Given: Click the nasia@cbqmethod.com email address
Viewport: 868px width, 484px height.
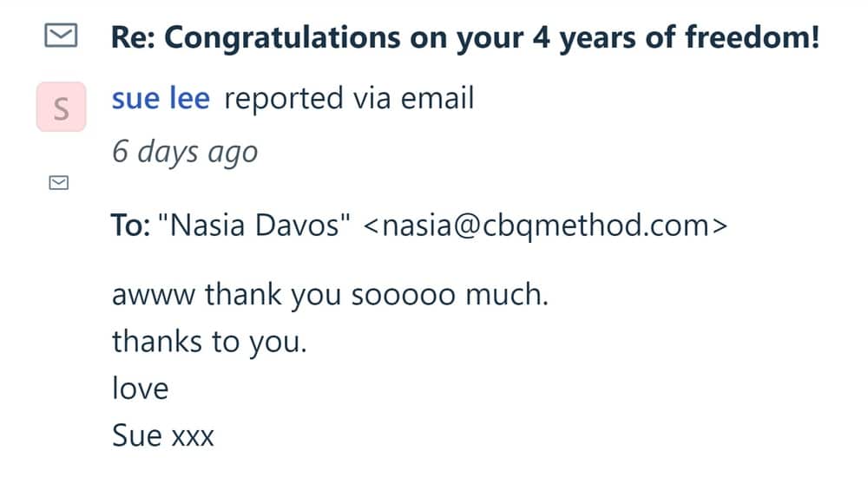Looking at the screenshot, I should 544,226.
